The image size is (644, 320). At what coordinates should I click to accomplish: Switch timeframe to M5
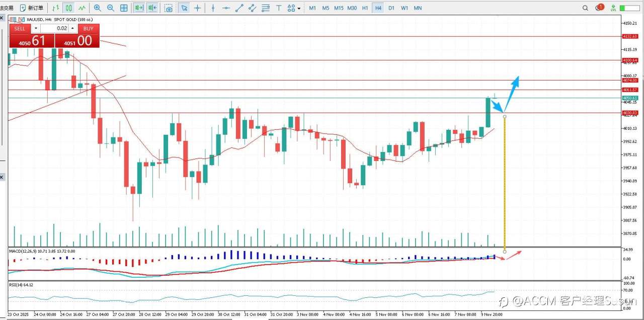click(326, 8)
